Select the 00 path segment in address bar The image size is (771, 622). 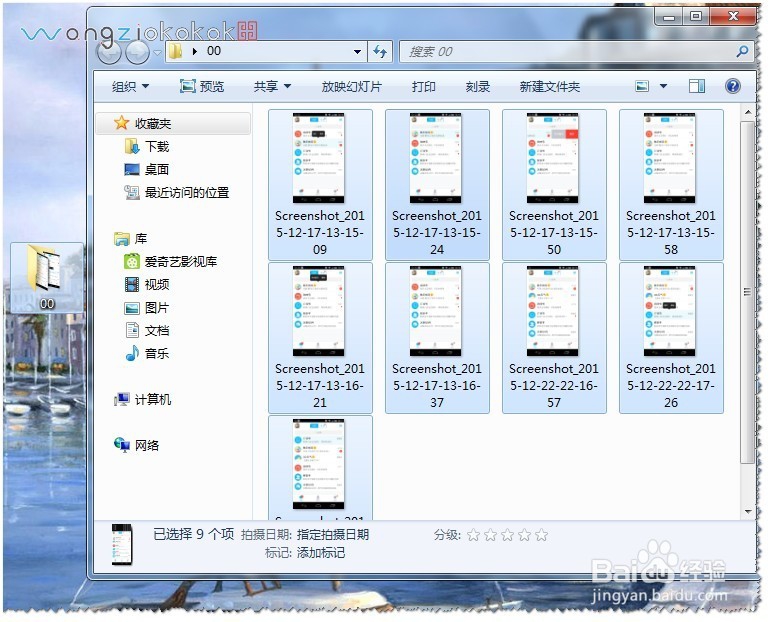(x=214, y=51)
